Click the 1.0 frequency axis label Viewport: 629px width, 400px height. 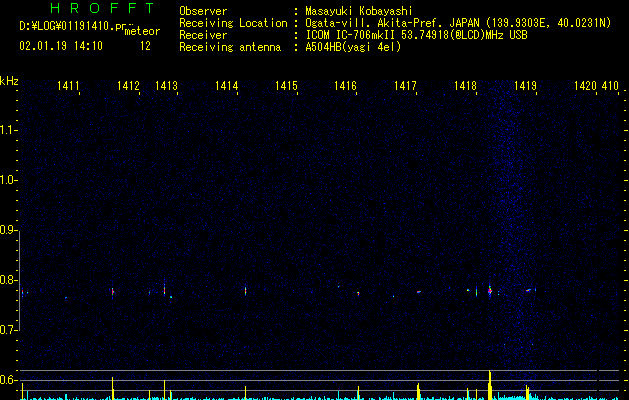point(8,180)
